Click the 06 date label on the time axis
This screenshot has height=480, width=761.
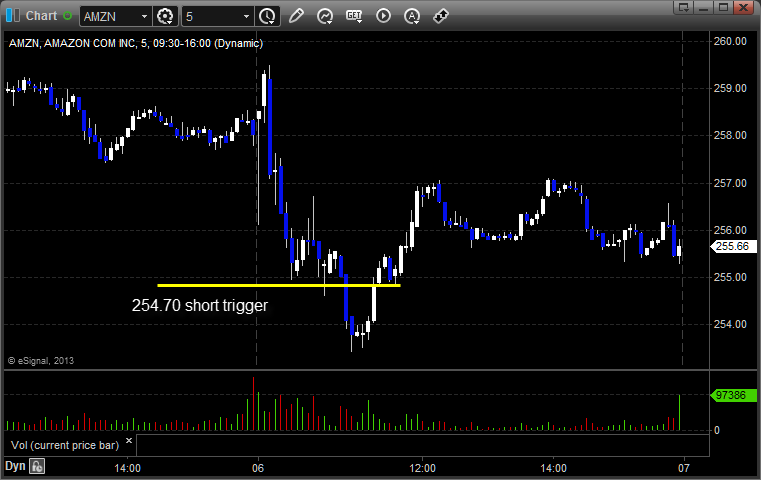[258, 468]
